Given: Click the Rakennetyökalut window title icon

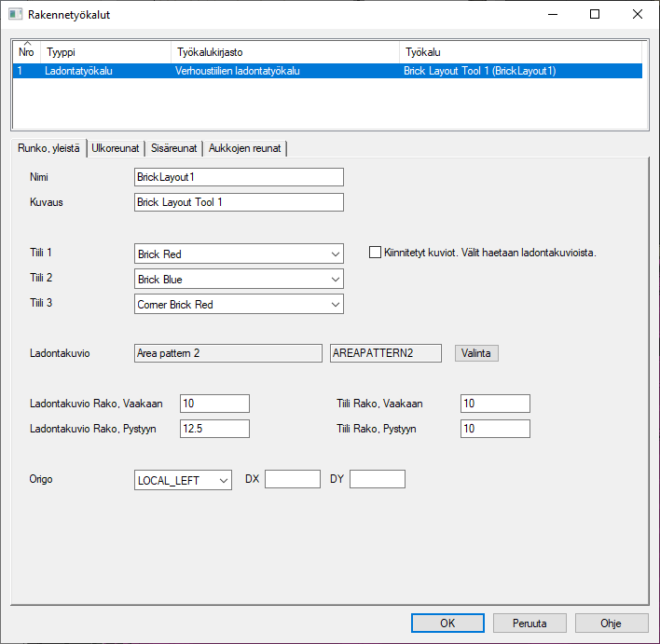Looking at the screenshot, I should pyautogui.click(x=16, y=15).
